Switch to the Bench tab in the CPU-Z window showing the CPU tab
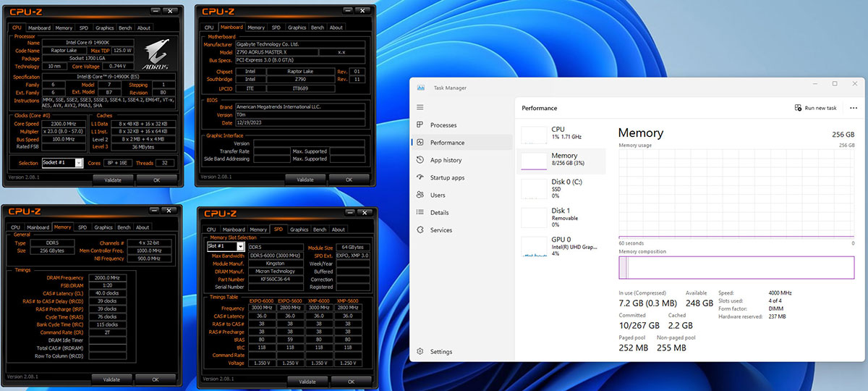 coord(124,28)
